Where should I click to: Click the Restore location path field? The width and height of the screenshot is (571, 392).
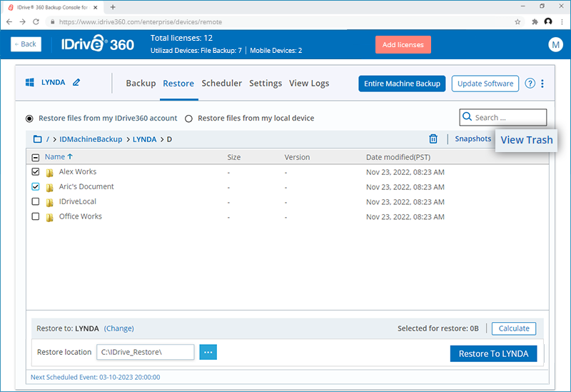pyautogui.click(x=146, y=352)
